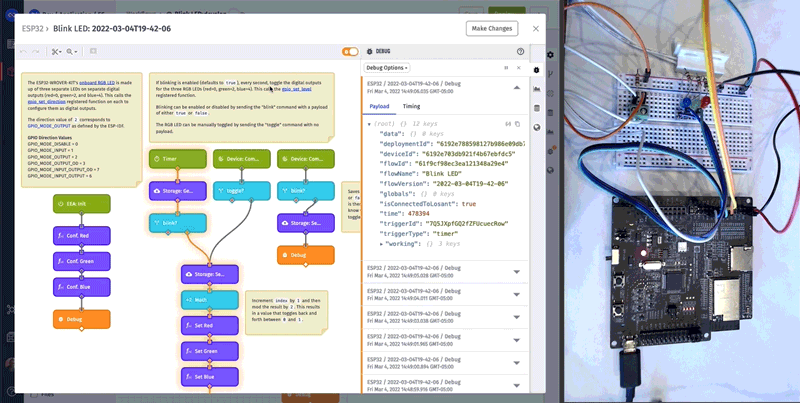Image resolution: width=800 pixels, height=403 pixels.
Task: Expand the 14:49:04.011 debug message
Action: 517,294
